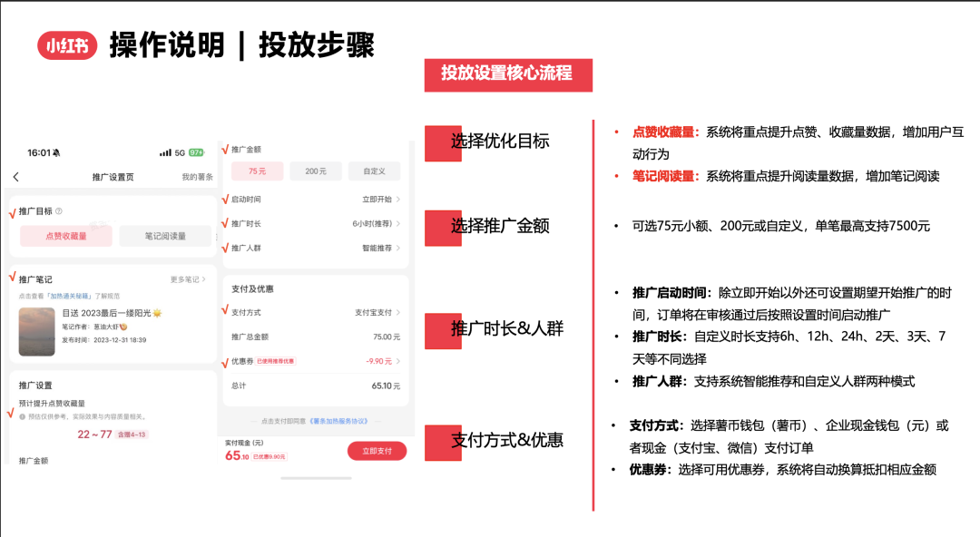Tap the back arrow on 推广设置页
The width and height of the screenshot is (980, 537).
16,177
